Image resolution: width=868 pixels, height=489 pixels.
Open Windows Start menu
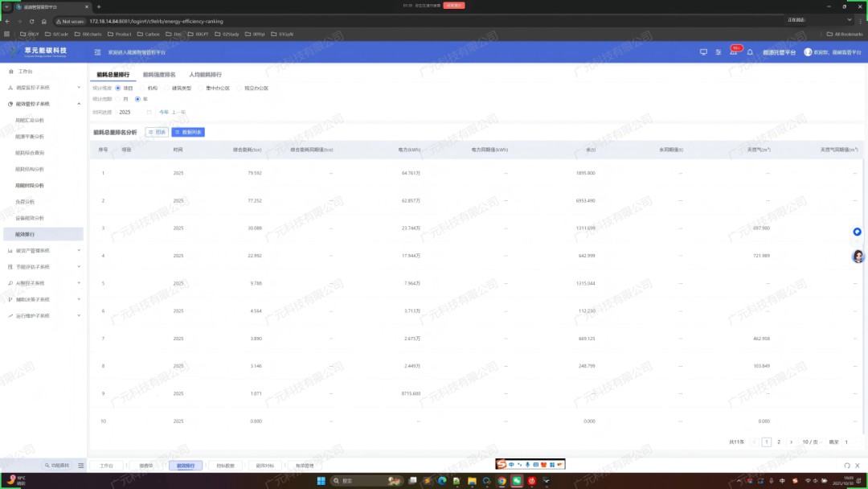point(321,481)
